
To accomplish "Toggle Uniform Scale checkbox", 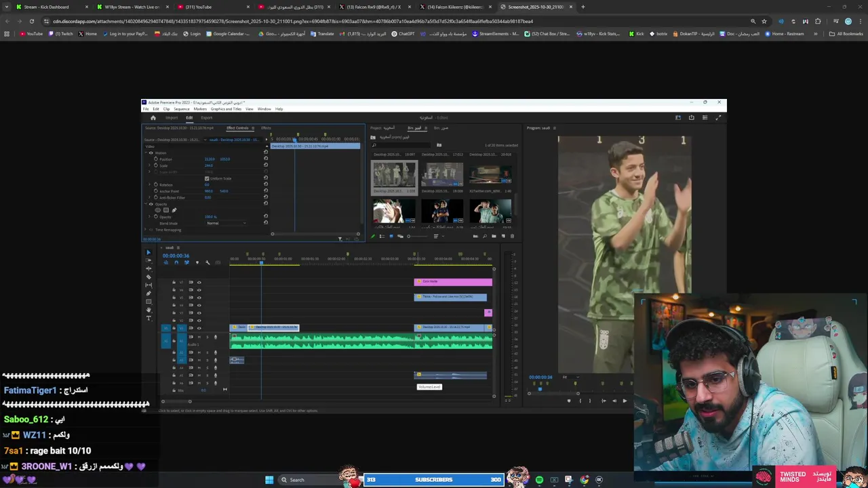I will click(207, 178).
